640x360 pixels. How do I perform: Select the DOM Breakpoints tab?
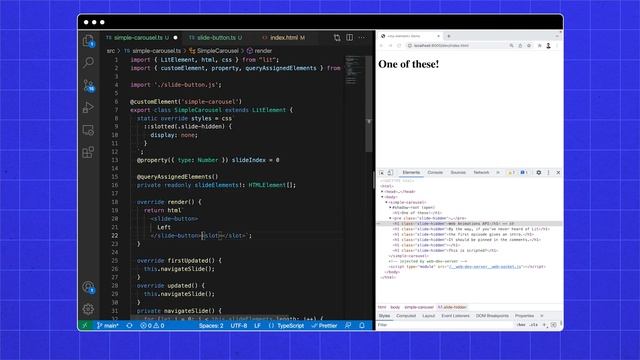492,316
